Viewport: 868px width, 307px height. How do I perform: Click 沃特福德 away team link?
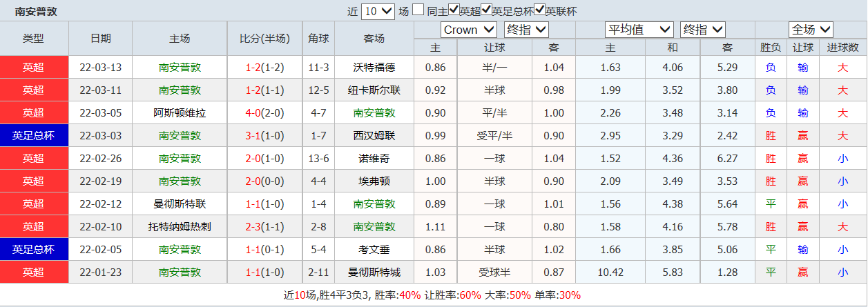(x=374, y=68)
